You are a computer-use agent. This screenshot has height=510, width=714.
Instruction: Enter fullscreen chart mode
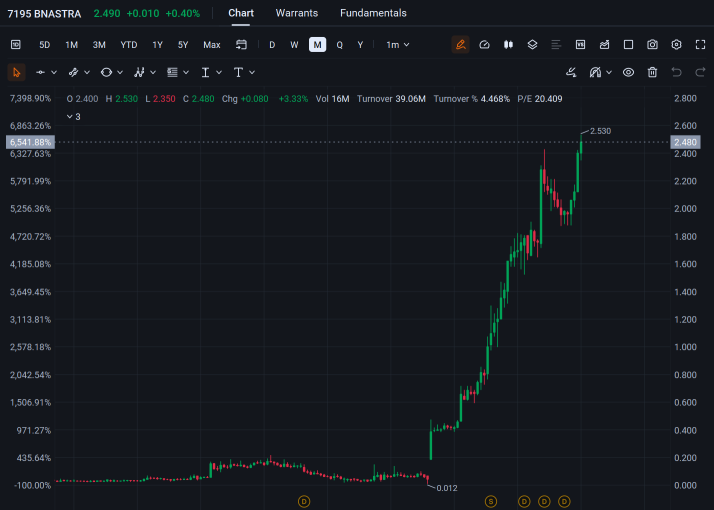(x=700, y=45)
